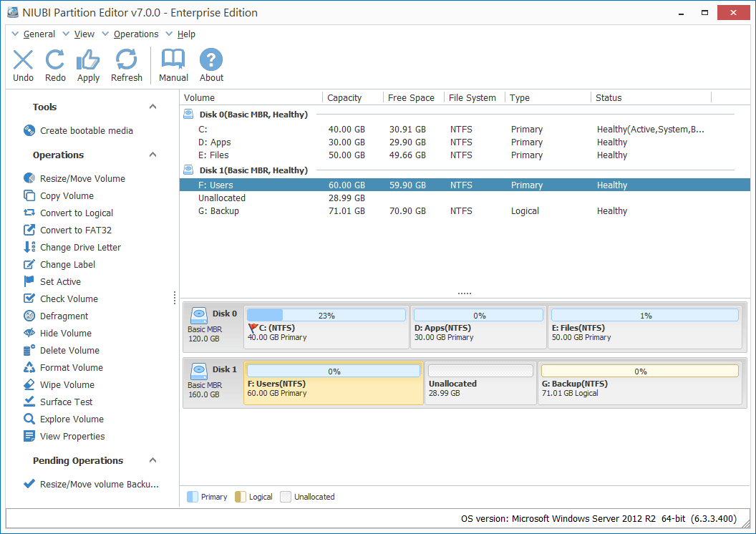Select the D: Apps row in volume list

pyautogui.click(x=465, y=142)
